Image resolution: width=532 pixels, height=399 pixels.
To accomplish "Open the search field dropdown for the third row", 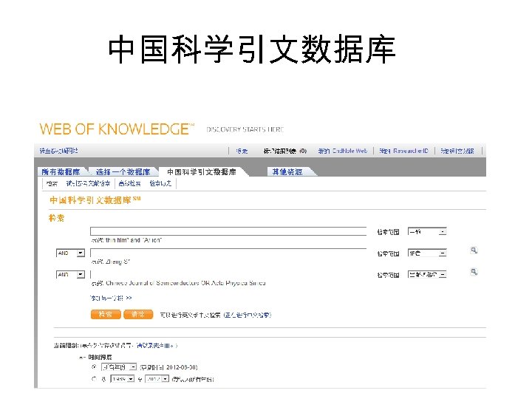I will (x=427, y=274).
